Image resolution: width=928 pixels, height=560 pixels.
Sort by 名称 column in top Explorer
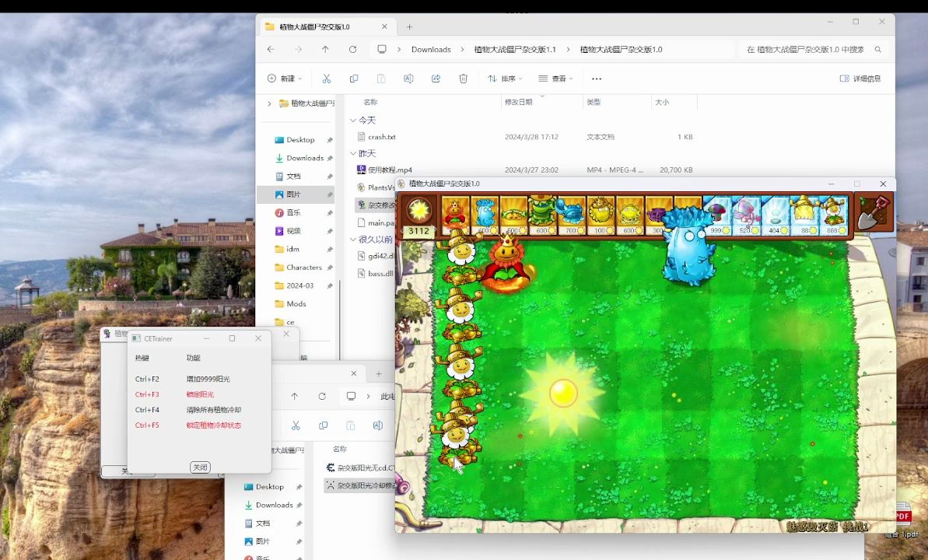(x=370, y=103)
